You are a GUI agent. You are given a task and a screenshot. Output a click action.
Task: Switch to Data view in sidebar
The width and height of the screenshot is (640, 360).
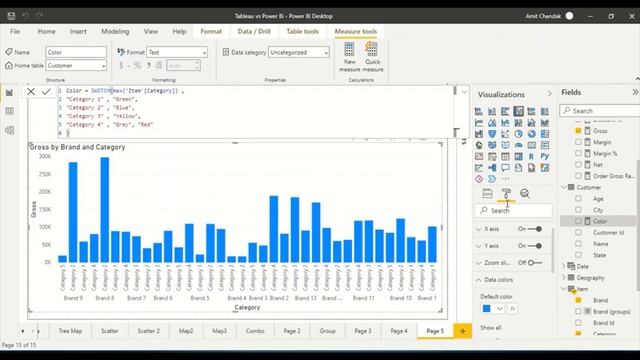[9, 111]
